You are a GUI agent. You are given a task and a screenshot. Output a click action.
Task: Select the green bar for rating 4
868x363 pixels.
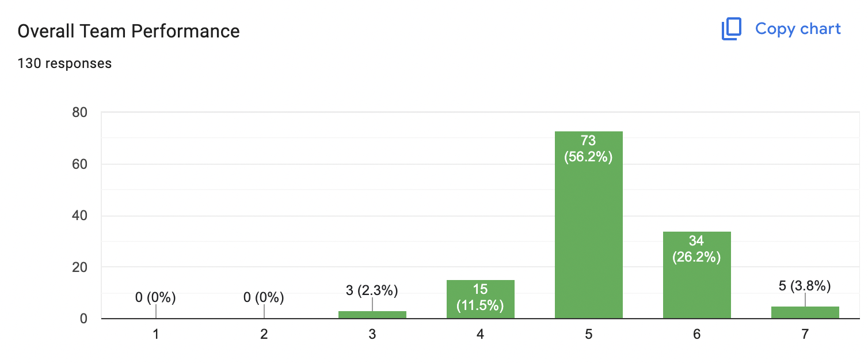click(480, 299)
